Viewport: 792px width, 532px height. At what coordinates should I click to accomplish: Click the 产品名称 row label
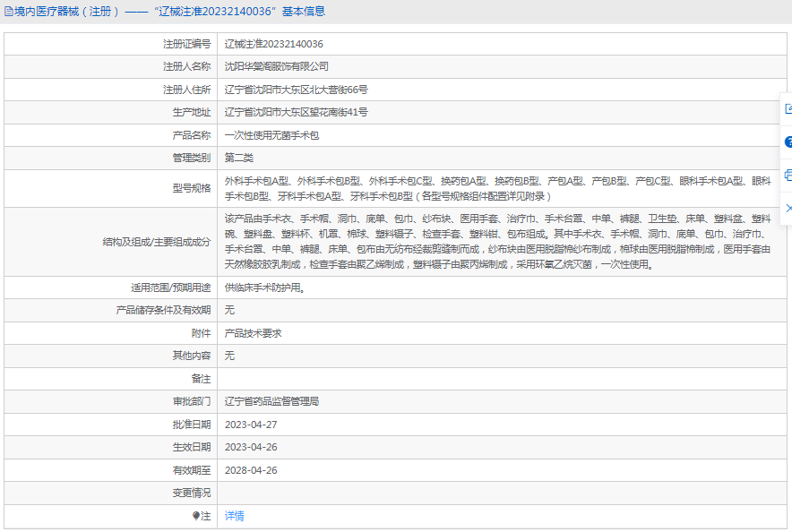coord(192,135)
